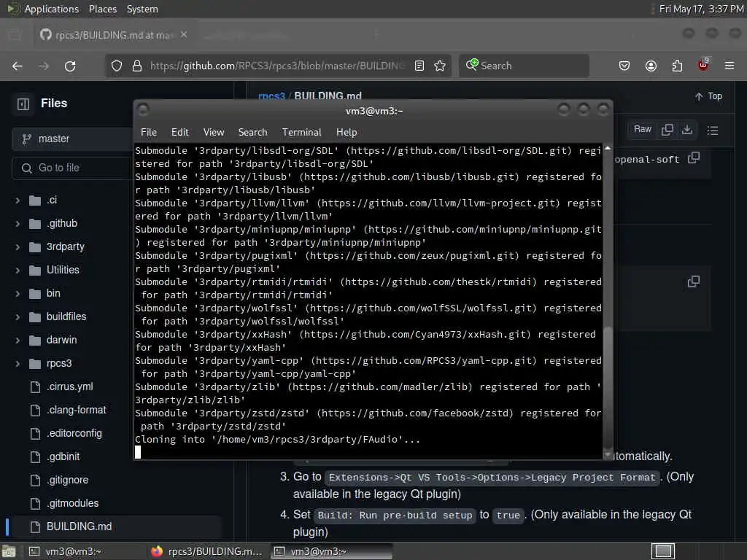Open .cirrus.yml file
747x560 pixels.
pyautogui.click(x=69, y=386)
